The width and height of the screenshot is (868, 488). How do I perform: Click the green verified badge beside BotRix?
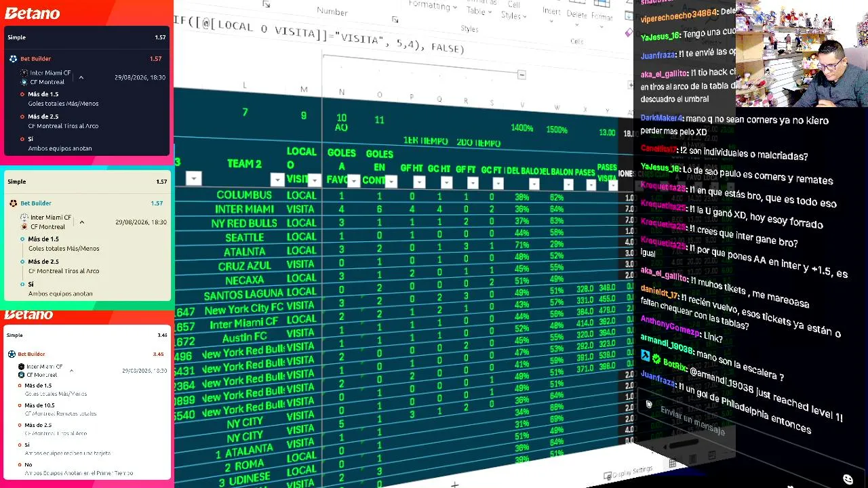(x=656, y=359)
